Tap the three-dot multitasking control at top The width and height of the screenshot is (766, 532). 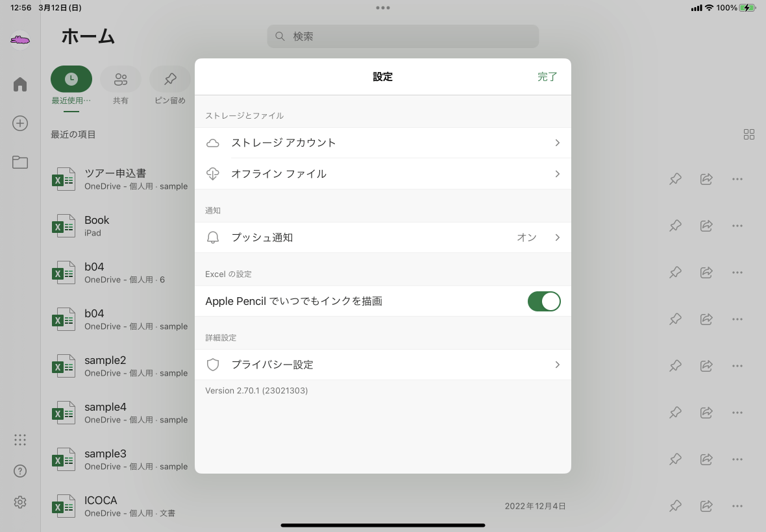click(x=383, y=8)
